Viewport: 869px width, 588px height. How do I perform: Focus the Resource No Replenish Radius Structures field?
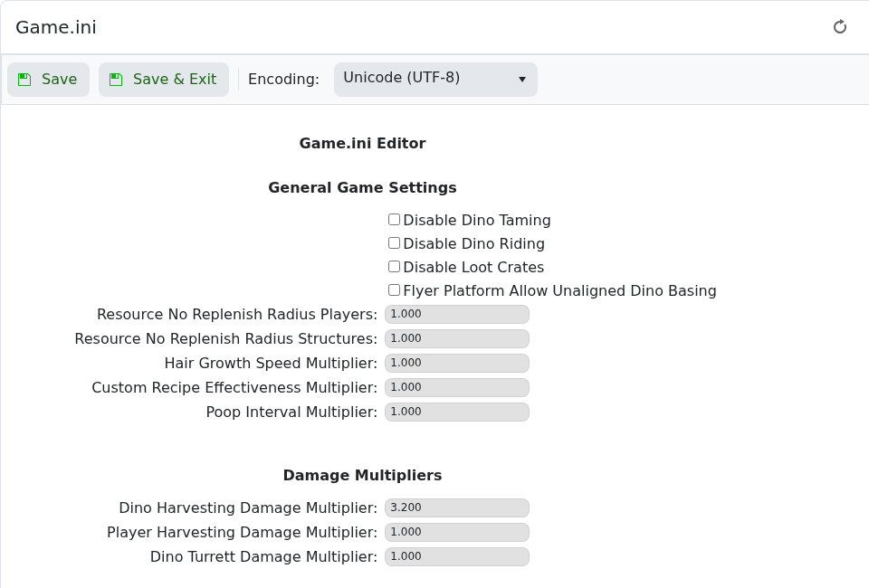456,338
